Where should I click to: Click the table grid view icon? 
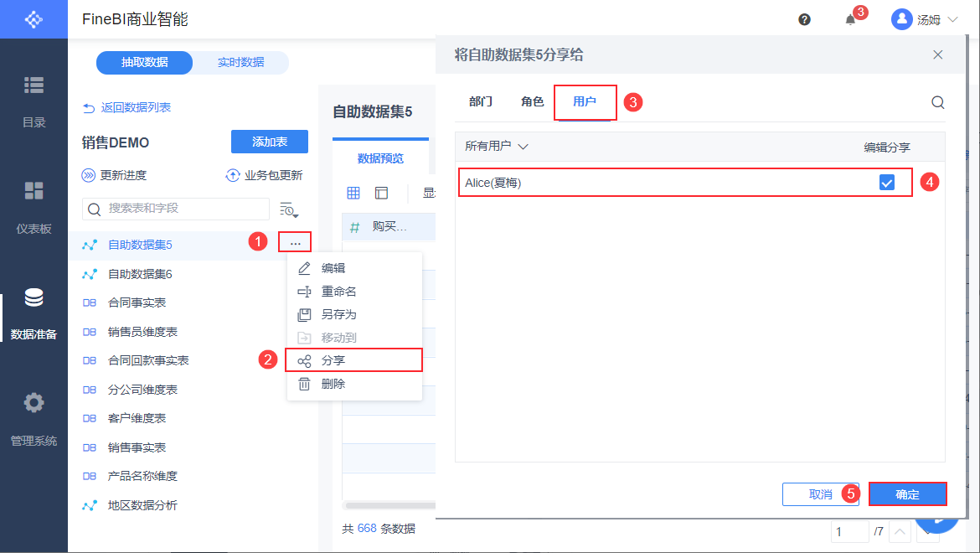(x=353, y=194)
